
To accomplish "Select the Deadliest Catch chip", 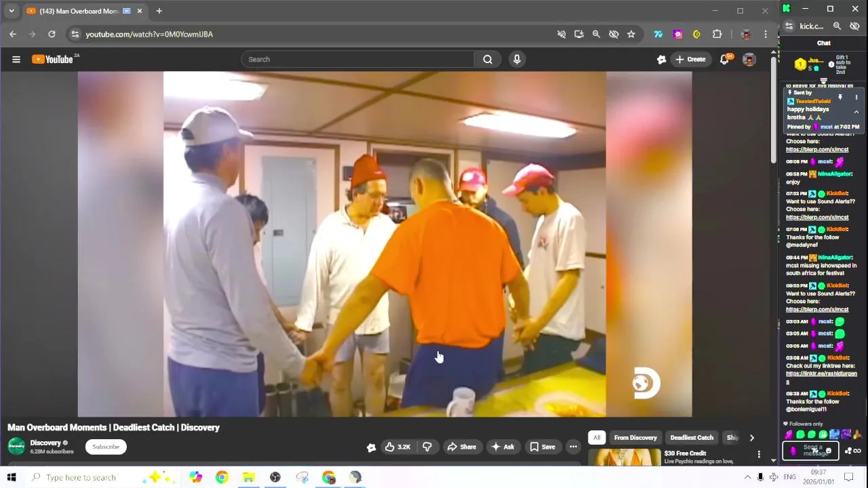I will [x=692, y=438].
